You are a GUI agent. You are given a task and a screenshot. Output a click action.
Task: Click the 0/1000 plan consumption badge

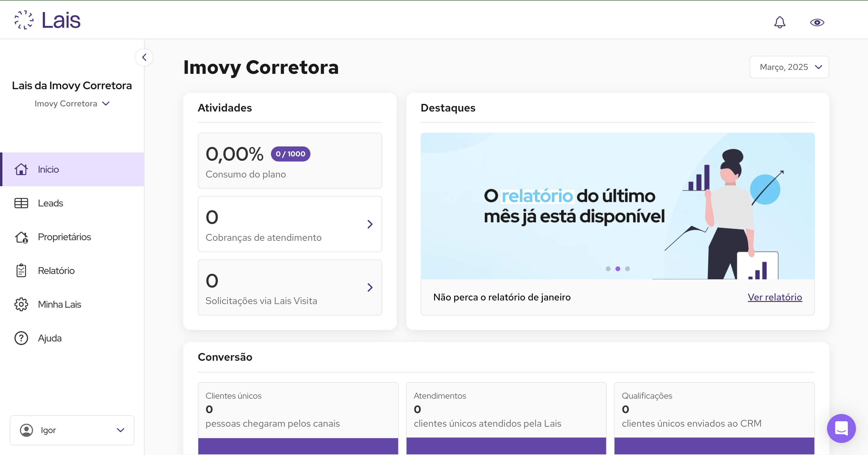click(290, 154)
